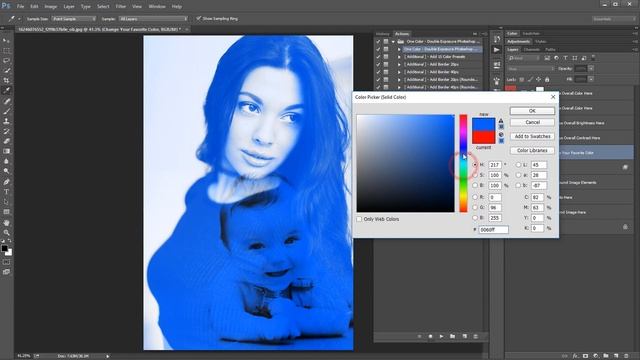The width and height of the screenshot is (640, 360).
Task: Click the not-web-safe cube icon in Color Picker
Action: (x=501, y=135)
